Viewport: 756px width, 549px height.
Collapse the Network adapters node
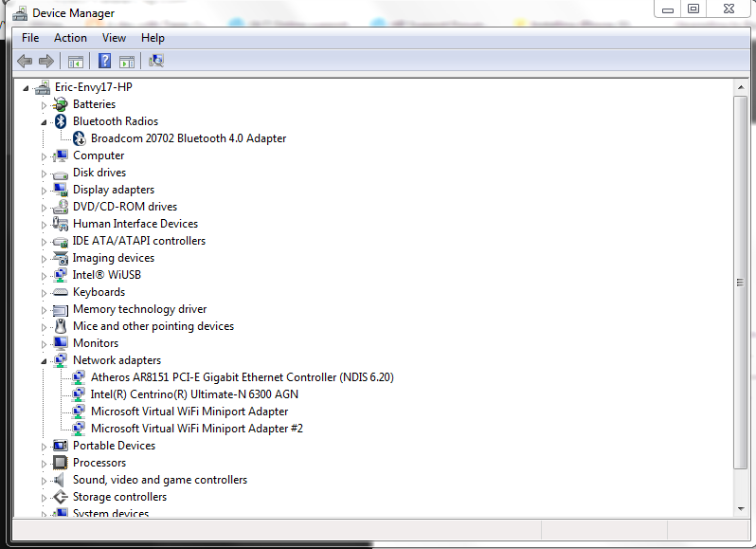click(44, 361)
